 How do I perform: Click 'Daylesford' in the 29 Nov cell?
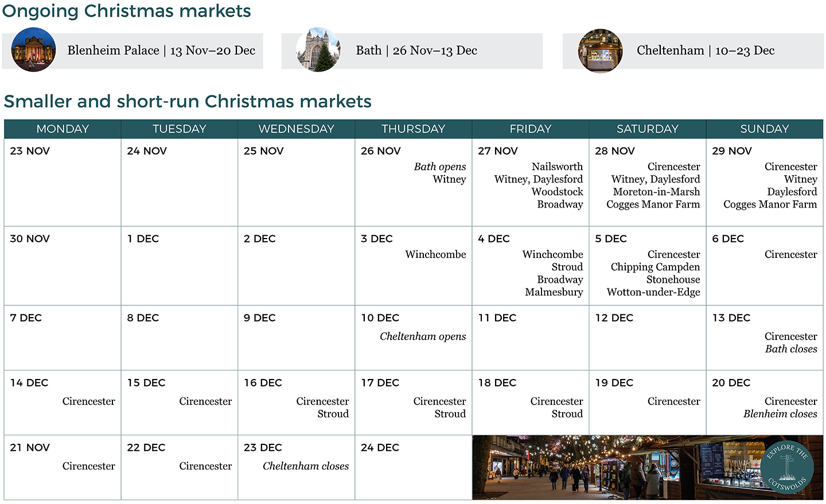tap(792, 192)
